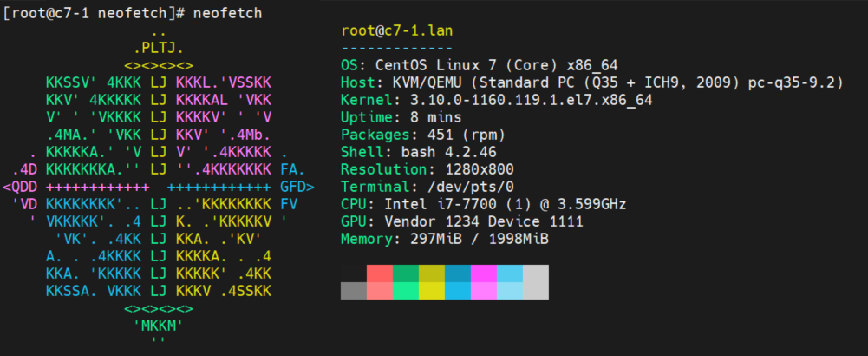Click the CPU line showing Intel i7-7700
Viewport: 868px width, 356px height.
[483, 204]
